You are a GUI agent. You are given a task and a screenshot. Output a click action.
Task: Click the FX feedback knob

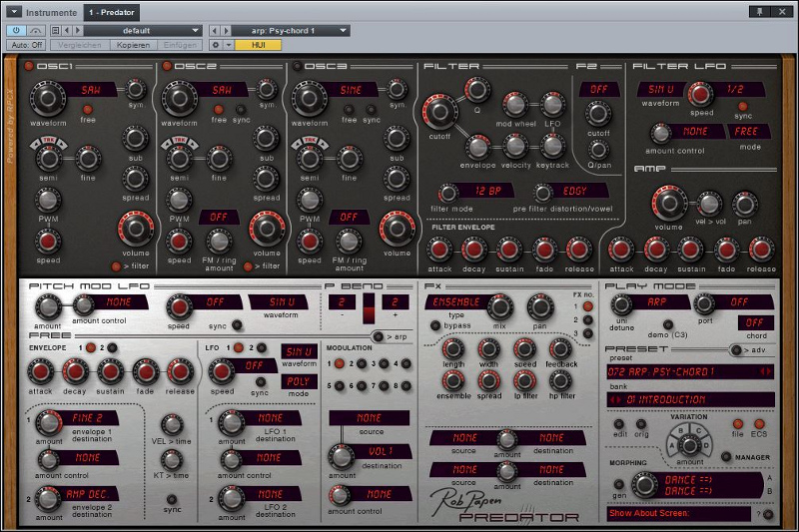(x=560, y=348)
